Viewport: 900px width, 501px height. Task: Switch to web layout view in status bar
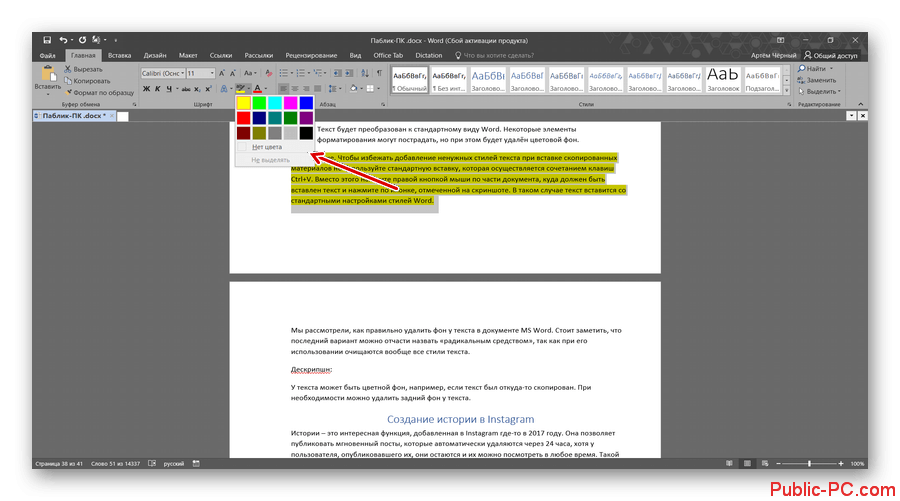(x=765, y=464)
